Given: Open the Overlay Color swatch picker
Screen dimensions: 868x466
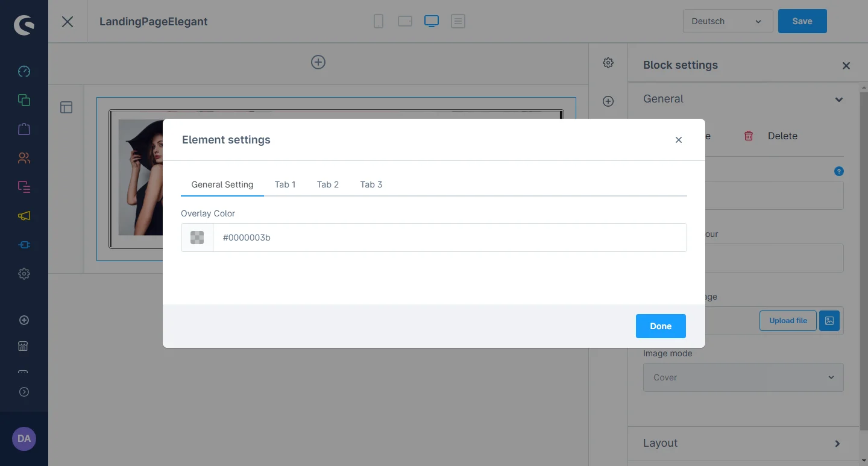Looking at the screenshot, I should (x=197, y=238).
